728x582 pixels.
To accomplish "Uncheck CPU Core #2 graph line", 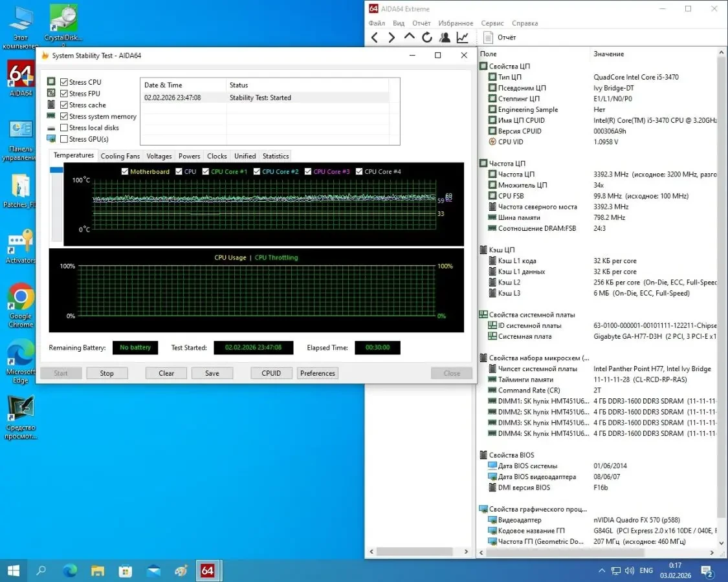I will (x=257, y=171).
